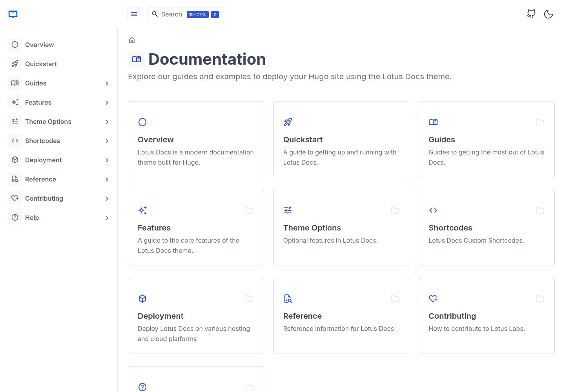
Task: Expand the Contributing sidebar chevron
Action: (x=107, y=199)
